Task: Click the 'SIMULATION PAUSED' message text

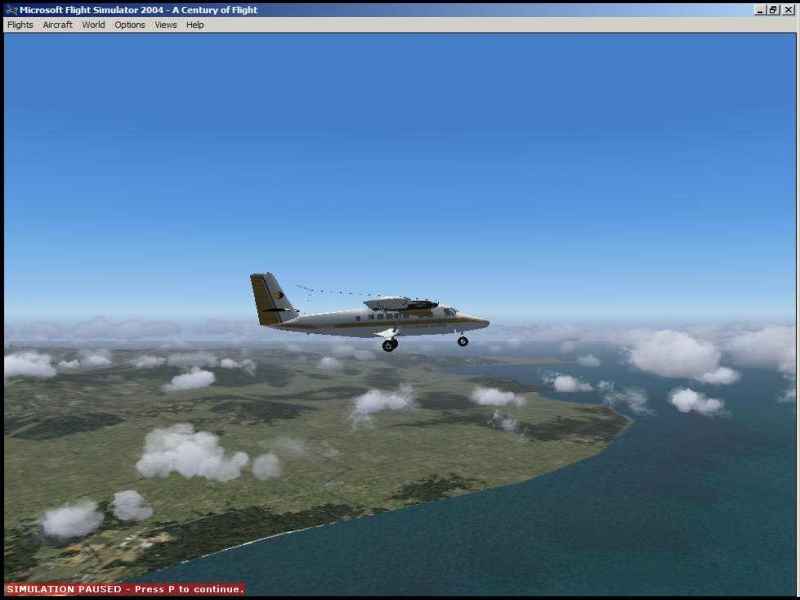Action: pos(125,589)
